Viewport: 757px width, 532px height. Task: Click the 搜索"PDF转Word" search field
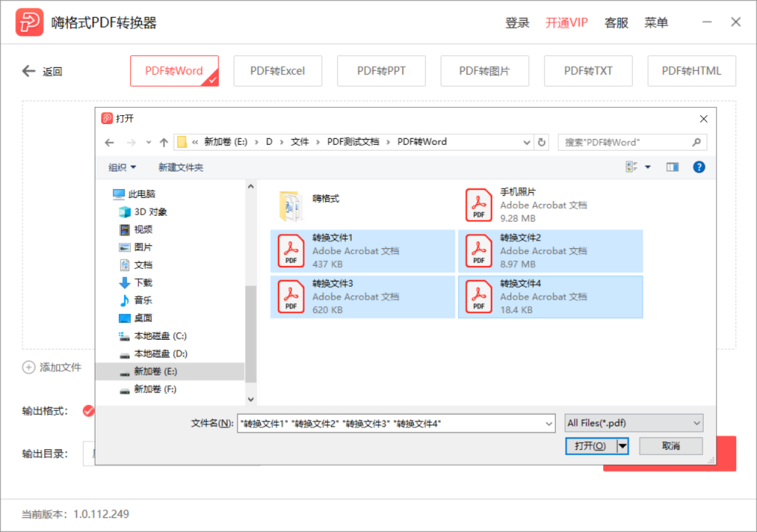click(633, 143)
